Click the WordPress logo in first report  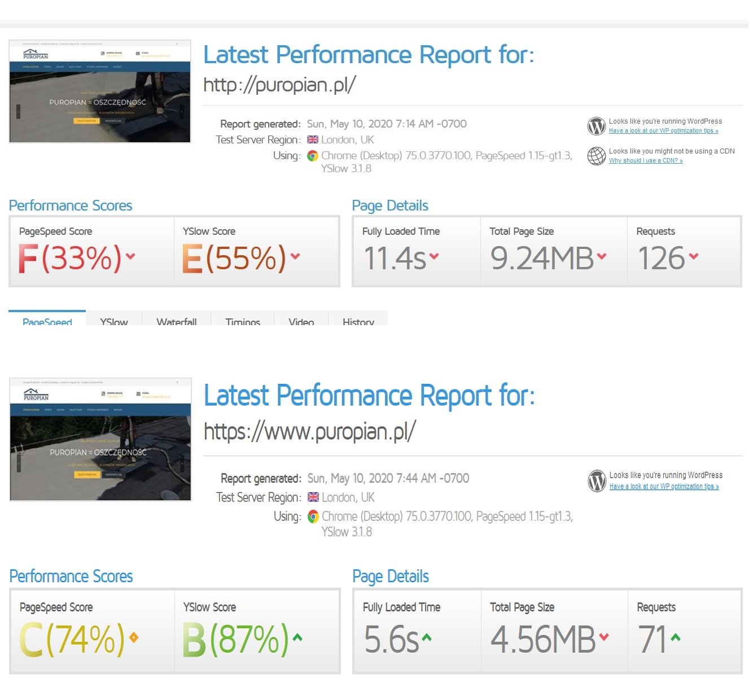596,126
